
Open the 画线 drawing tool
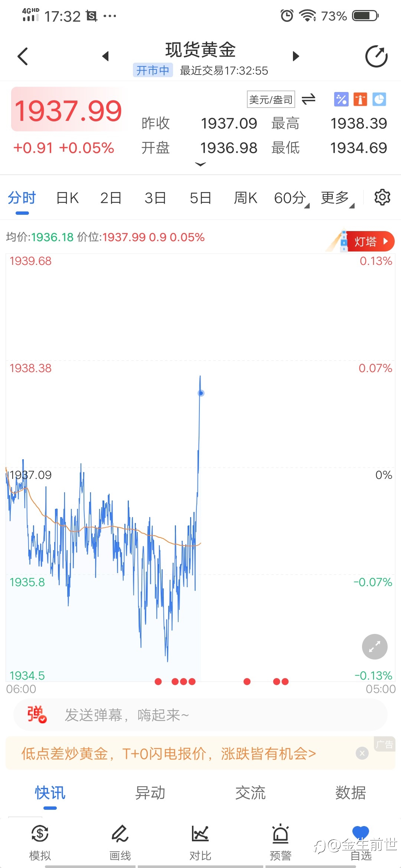click(120, 842)
